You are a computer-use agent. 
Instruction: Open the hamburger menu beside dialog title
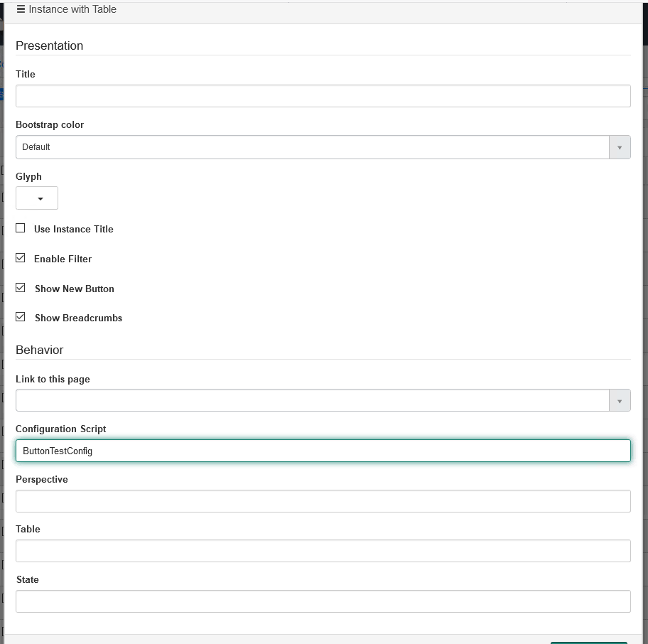21,9
